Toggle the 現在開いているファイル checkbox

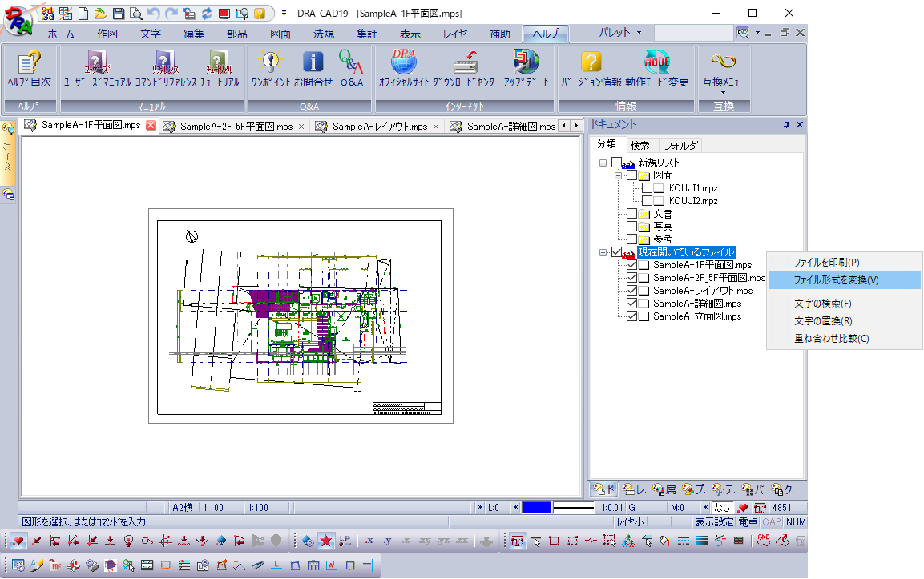[616, 252]
